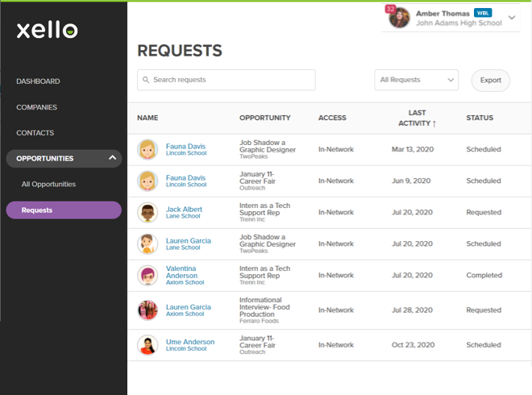Click the Xello logo
Screen dimensions: 532x395
pos(48,31)
